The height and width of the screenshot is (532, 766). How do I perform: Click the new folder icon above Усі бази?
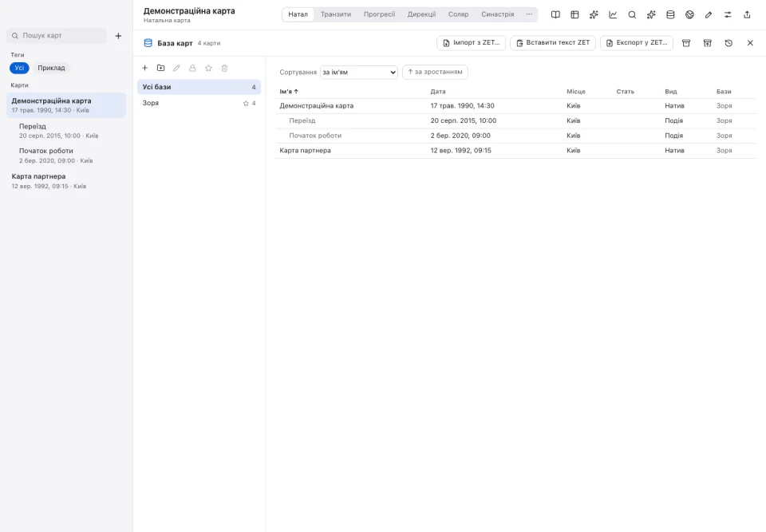[x=160, y=68]
